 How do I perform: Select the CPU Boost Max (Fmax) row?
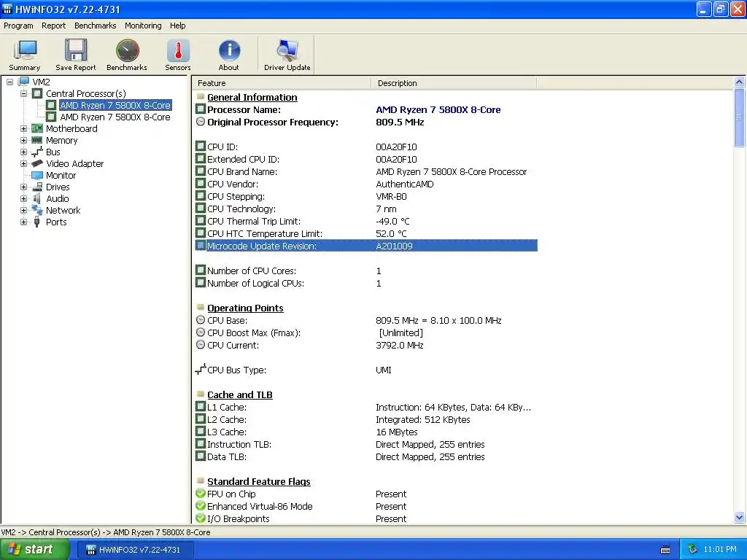(366, 332)
